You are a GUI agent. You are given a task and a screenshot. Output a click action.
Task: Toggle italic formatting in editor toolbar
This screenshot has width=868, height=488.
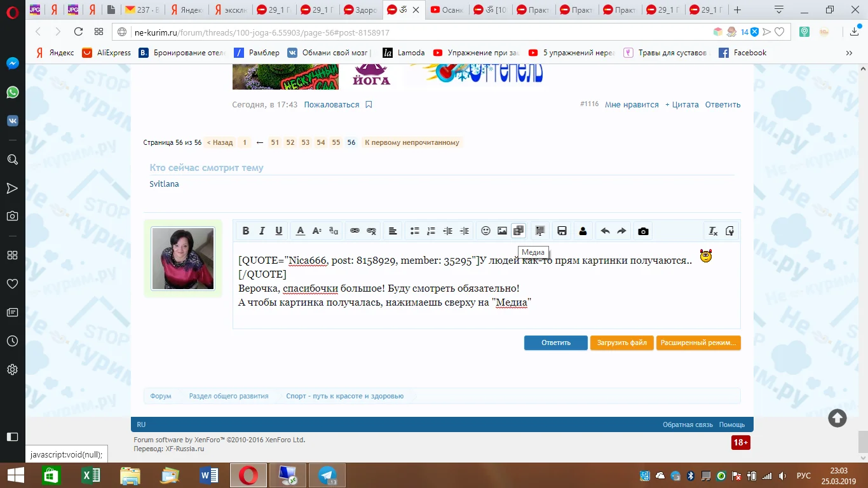pyautogui.click(x=262, y=231)
